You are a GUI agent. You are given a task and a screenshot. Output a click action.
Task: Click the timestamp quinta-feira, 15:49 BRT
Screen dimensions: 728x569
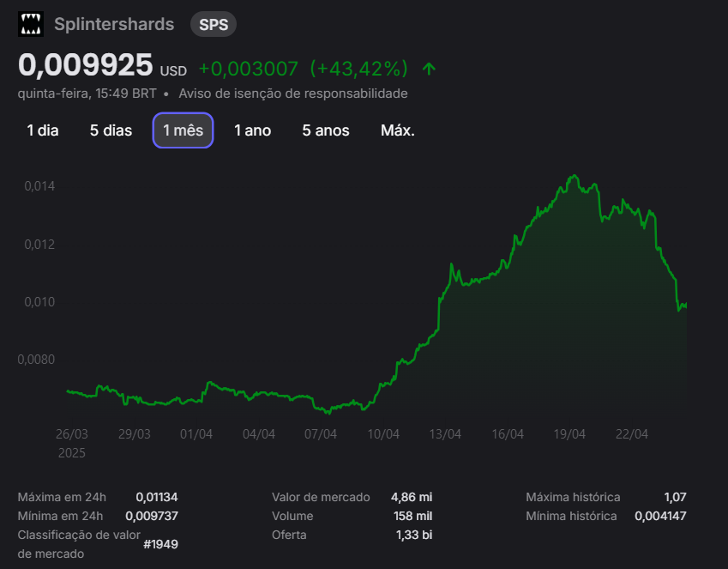click(87, 94)
